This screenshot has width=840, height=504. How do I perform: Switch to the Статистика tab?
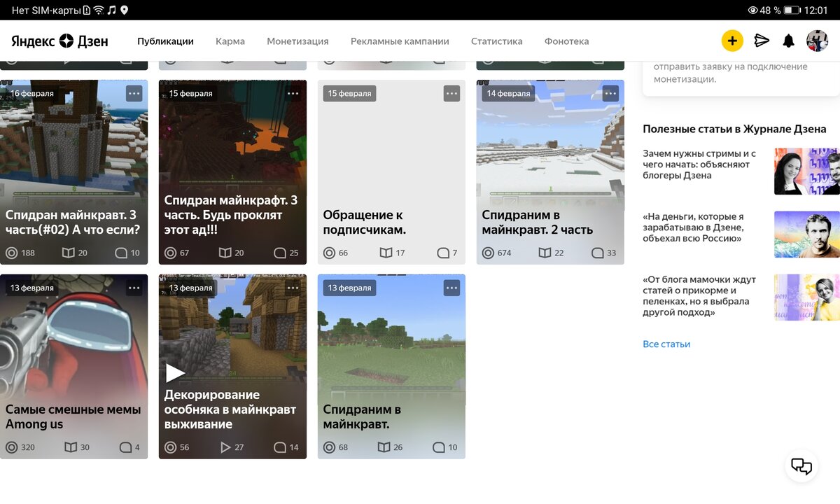coord(497,41)
